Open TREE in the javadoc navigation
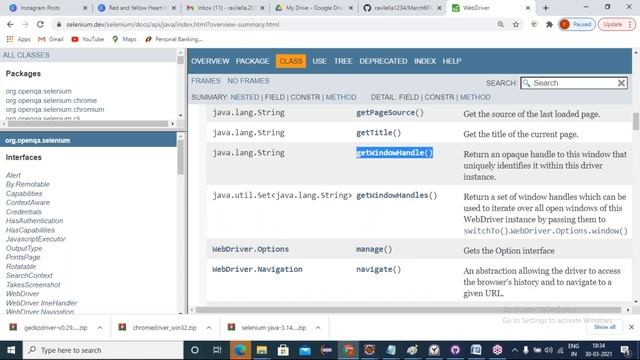This screenshot has width=640, height=360. (343, 61)
